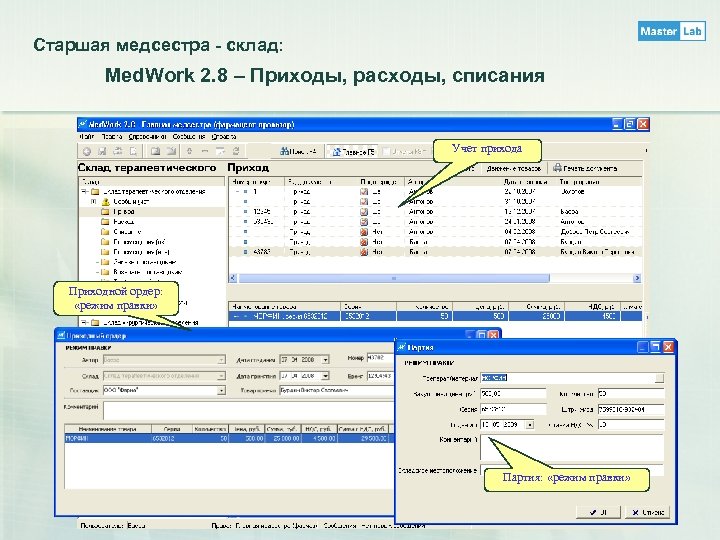Click the MedWork app icon in the title bar
Screen dimensions: 720x540
click(83, 124)
